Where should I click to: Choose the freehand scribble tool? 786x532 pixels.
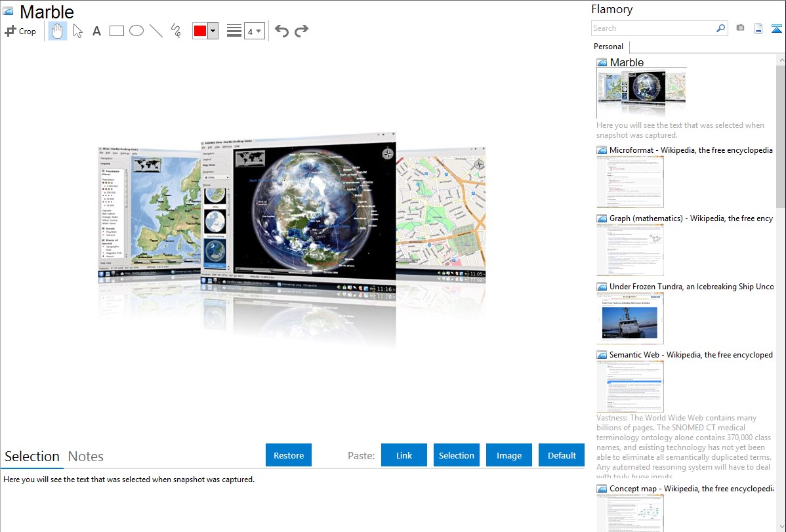coord(176,31)
